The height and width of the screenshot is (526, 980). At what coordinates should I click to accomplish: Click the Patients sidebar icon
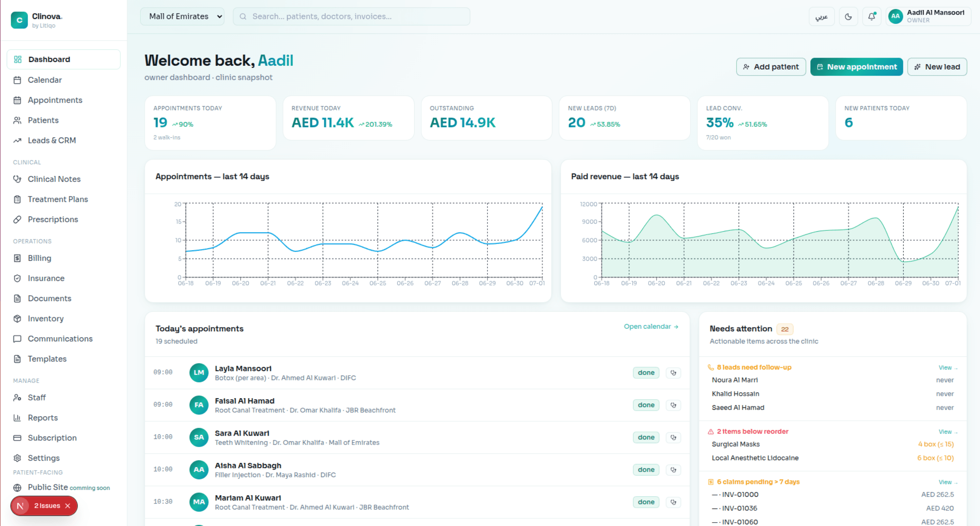17,120
